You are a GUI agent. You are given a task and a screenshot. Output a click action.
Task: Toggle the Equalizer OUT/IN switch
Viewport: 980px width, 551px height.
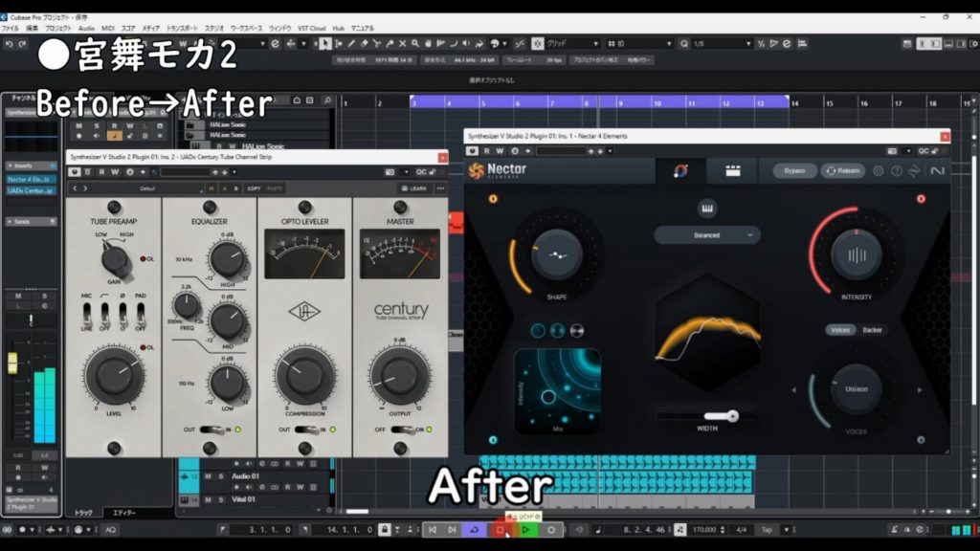click(212, 430)
